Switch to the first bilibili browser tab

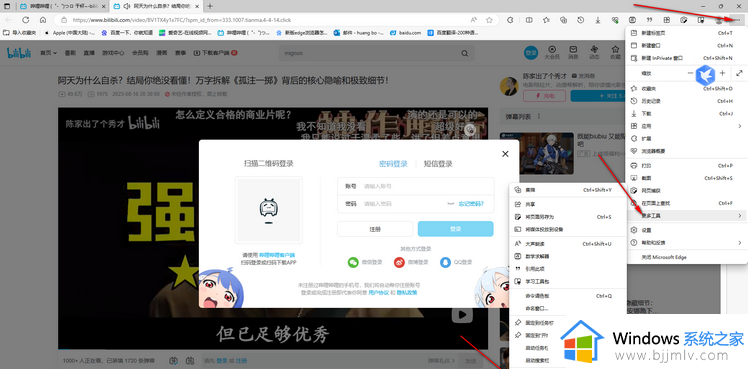click(x=62, y=6)
